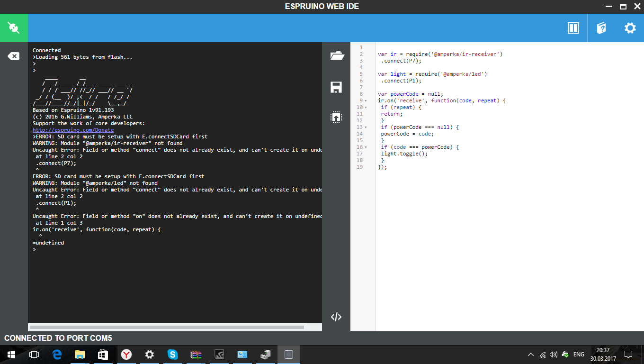Open the gear settings app on the taskbar
Viewport: 644px width, 364px height.
point(149,355)
